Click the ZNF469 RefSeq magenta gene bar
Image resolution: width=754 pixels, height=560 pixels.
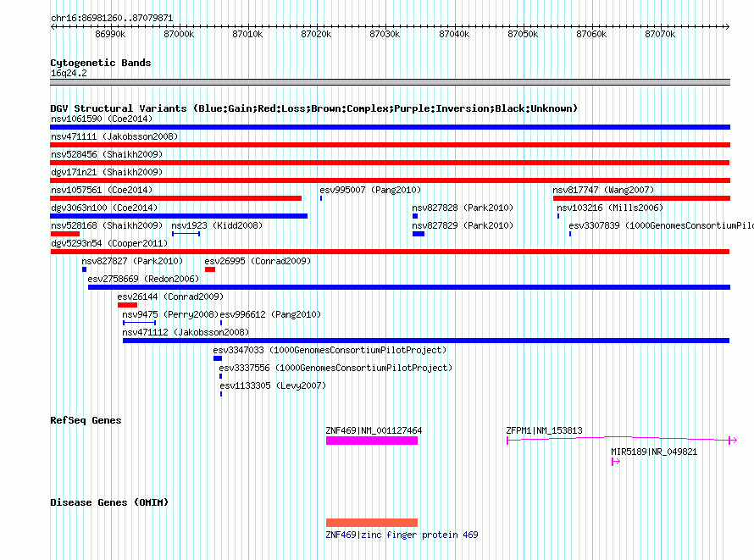pos(372,441)
